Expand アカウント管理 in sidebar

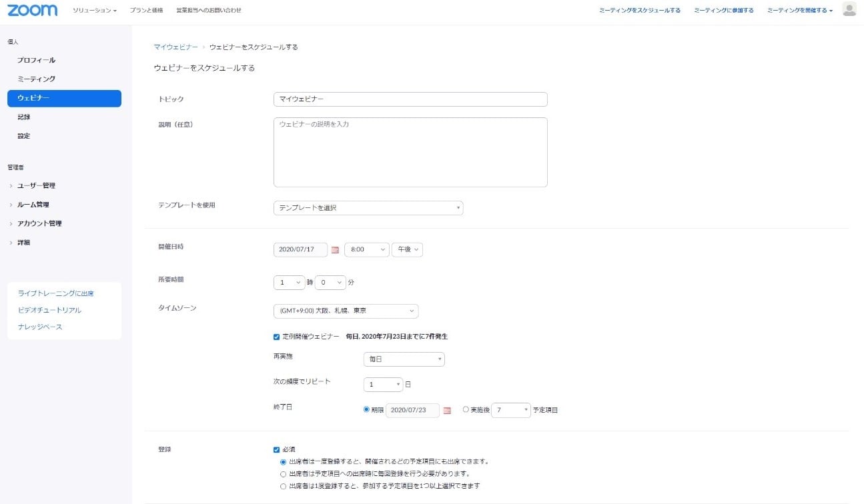click(39, 223)
